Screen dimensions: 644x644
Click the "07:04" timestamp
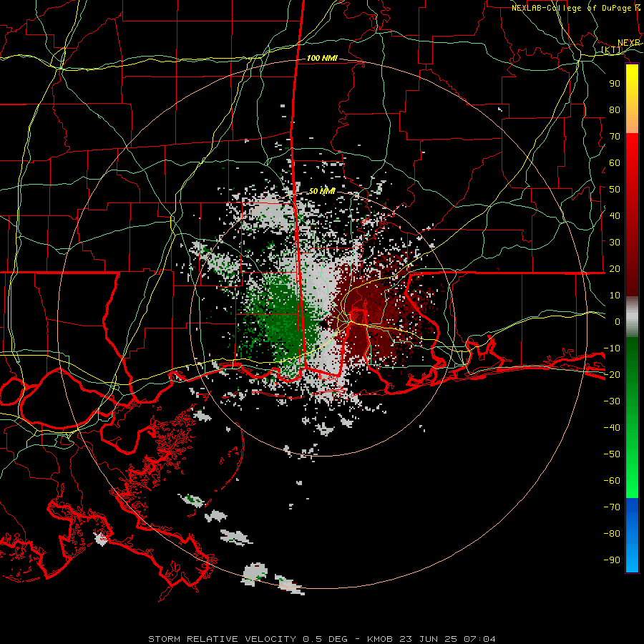tap(479, 639)
